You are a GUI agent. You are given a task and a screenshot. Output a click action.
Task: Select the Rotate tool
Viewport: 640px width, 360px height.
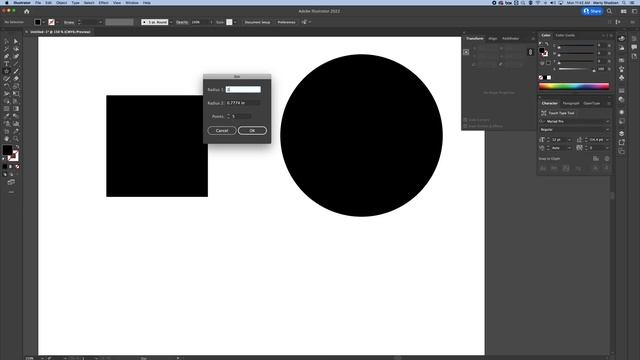[7, 86]
